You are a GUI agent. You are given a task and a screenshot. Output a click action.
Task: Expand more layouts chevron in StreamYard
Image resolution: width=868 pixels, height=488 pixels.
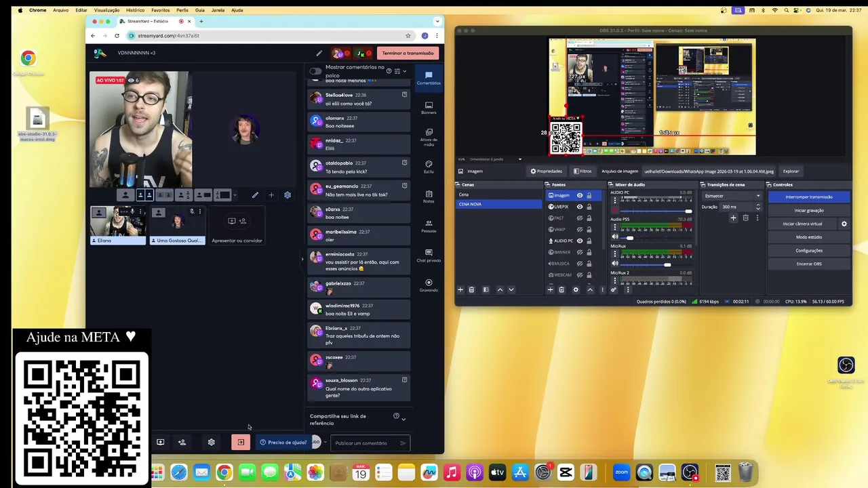pyautogui.click(x=235, y=195)
